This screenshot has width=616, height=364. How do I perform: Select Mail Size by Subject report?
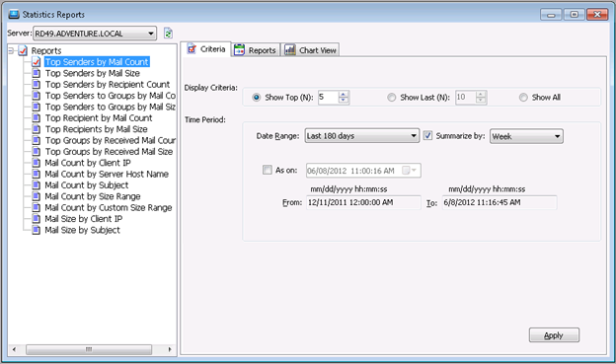point(82,230)
